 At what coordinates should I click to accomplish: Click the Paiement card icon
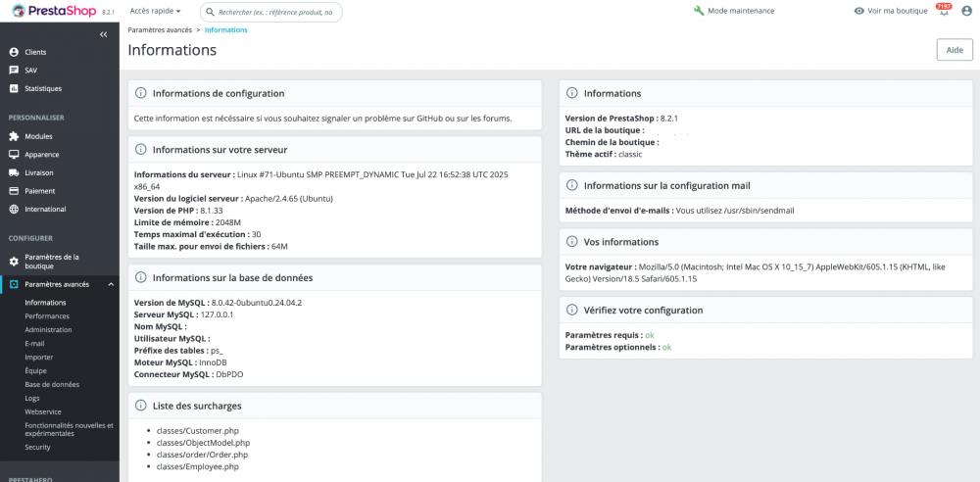14,191
